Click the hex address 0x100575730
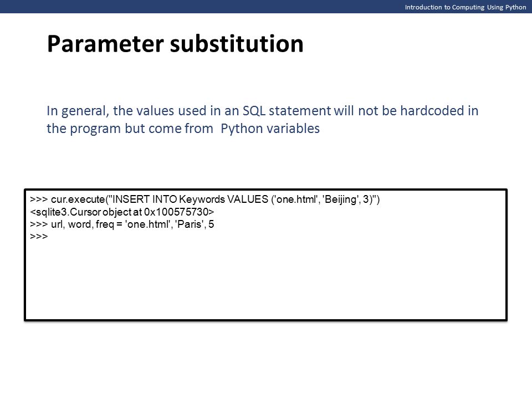This screenshot has width=532, height=399. [176, 212]
